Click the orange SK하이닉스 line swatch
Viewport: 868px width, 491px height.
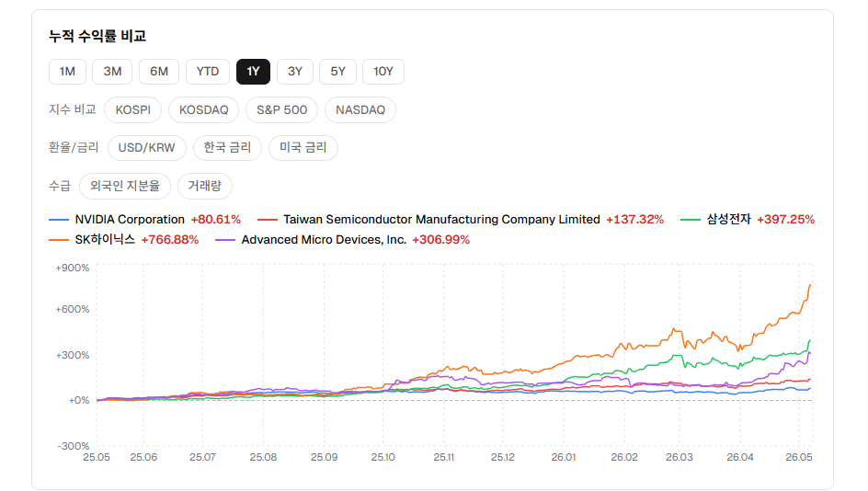(x=59, y=240)
